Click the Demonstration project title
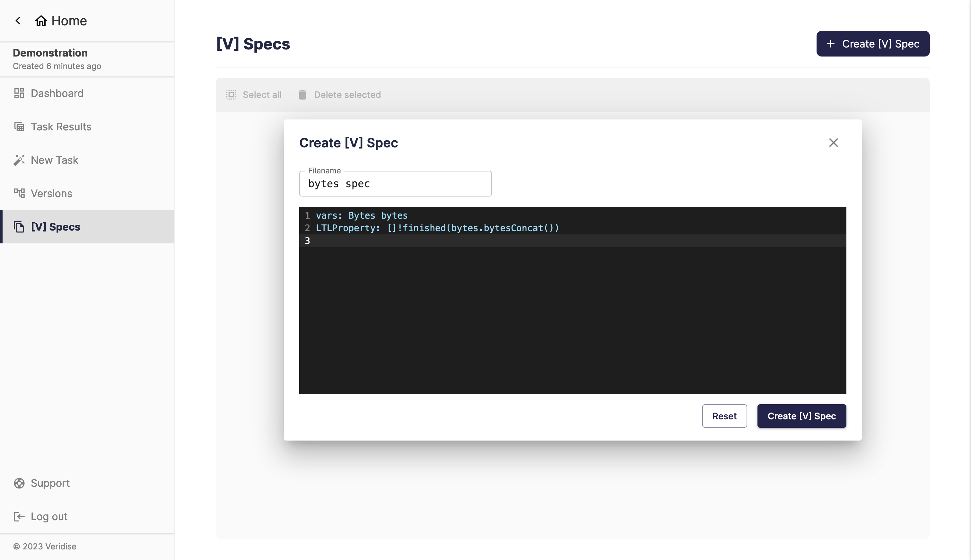This screenshot has height=560, width=971. [x=50, y=53]
